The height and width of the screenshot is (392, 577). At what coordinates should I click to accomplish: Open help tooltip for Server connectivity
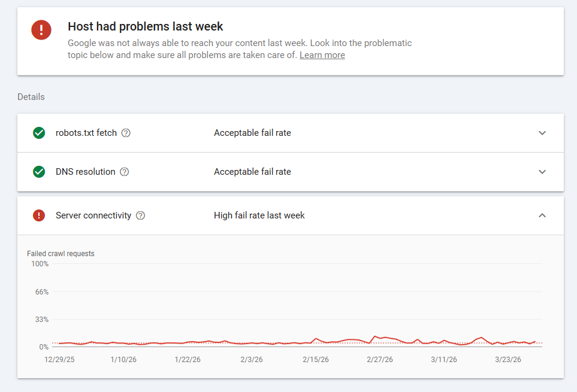pos(140,215)
